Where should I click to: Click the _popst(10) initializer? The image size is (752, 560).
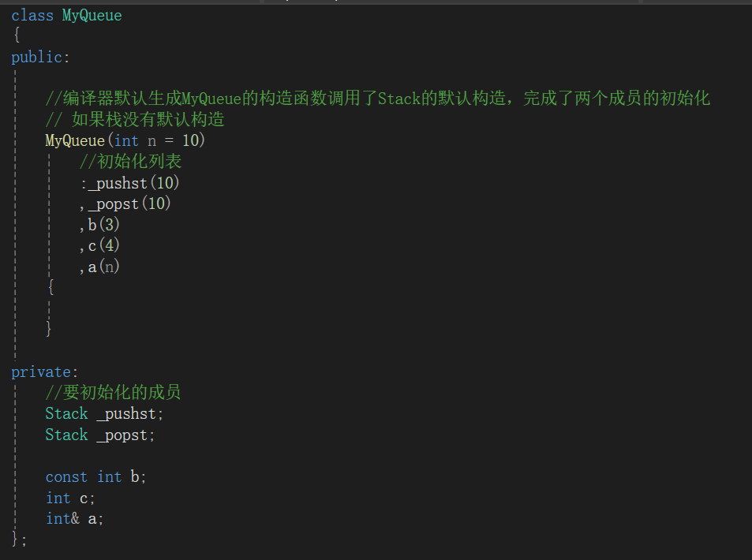(129, 203)
